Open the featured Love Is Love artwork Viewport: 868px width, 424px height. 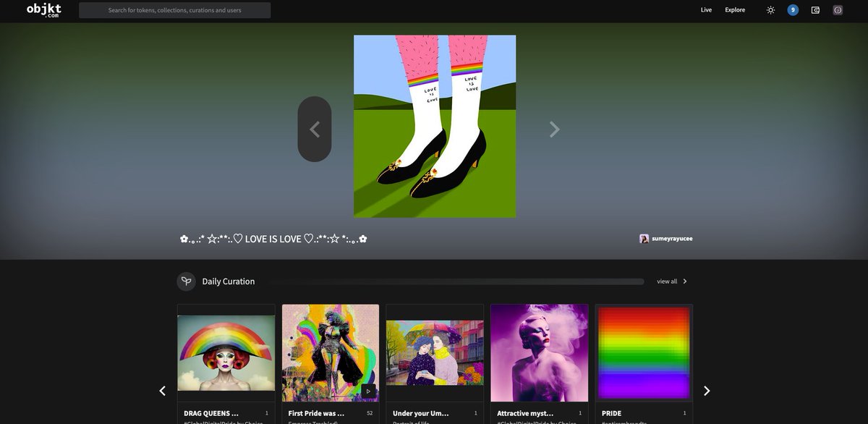pyautogui.click(x=435, y=126)
